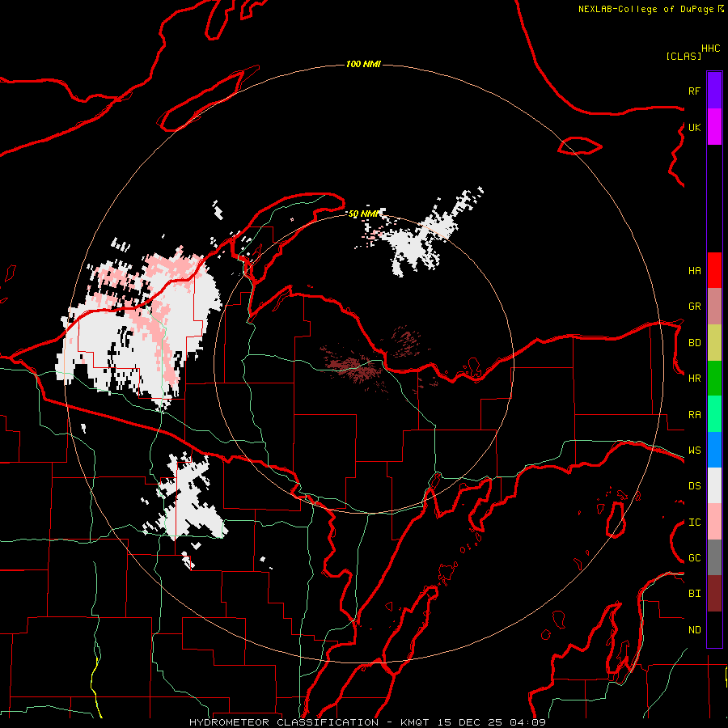Image resolution: width=728 pixels, height=728 pixels.
Task: Click the DS legend label
Action: (x=694, y=485)
